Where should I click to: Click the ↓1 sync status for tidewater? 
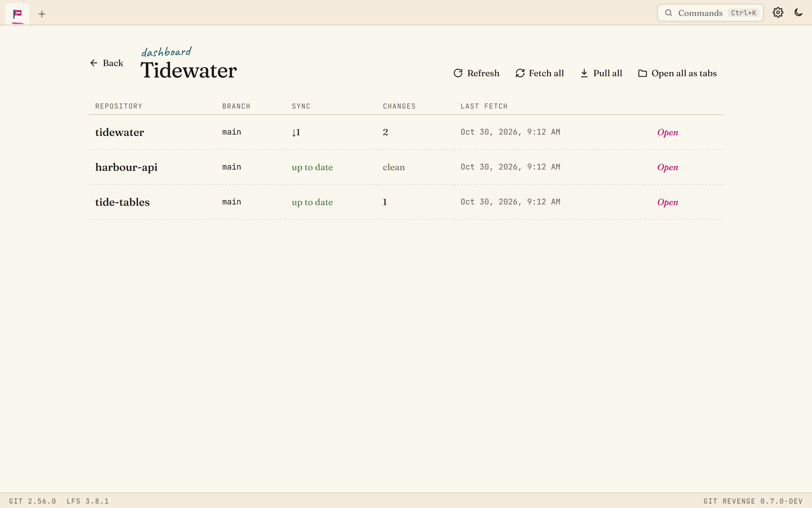click(x=296, y=132)
